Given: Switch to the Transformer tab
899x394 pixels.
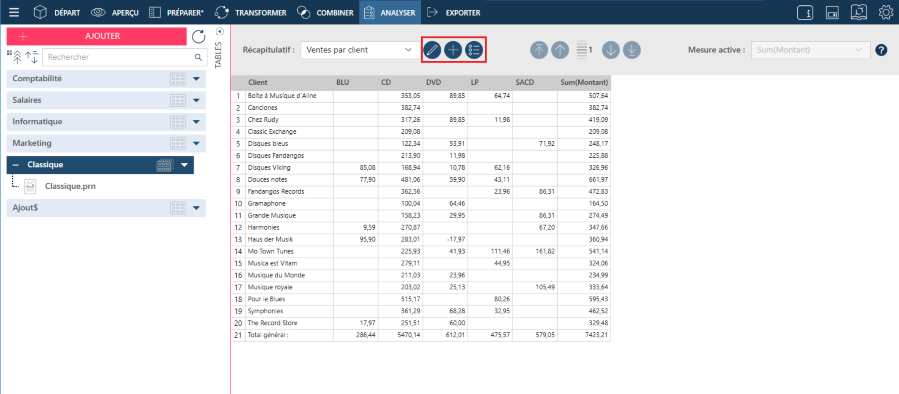Looking at the screenshot, I should click(x=252, y=12).
